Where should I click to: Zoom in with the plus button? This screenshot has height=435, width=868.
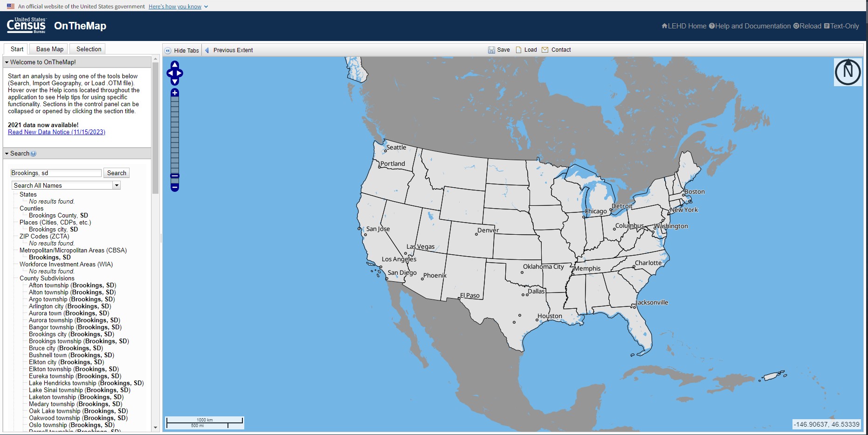point(175,93)
